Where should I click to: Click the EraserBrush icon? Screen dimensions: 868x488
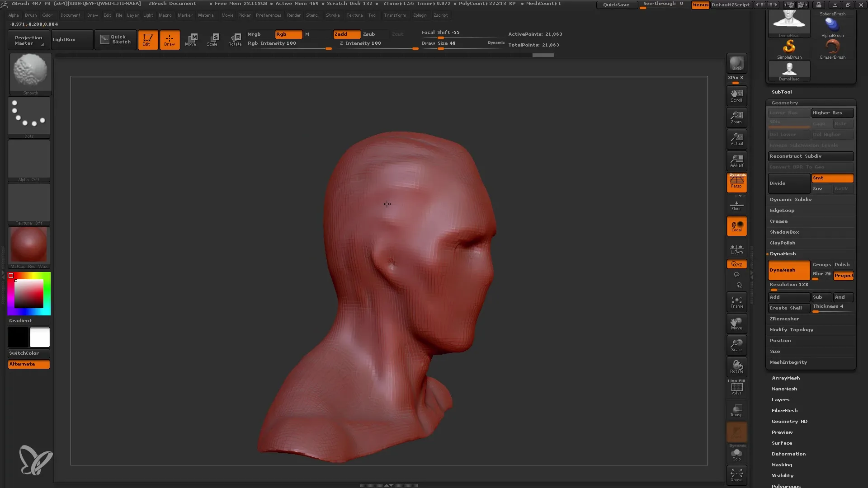click(x=832, y=47)
